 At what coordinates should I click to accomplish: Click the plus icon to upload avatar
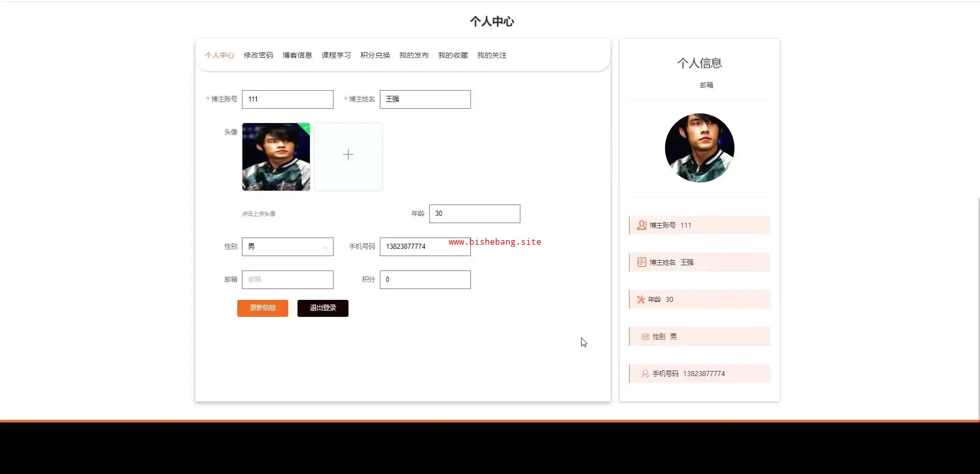[x=348, y=155]
